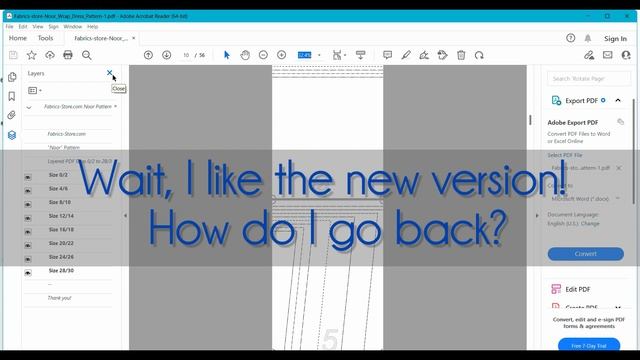Open the fit page options icon
640x360 pixels.
pyautogui.click(x=338, y=55)
